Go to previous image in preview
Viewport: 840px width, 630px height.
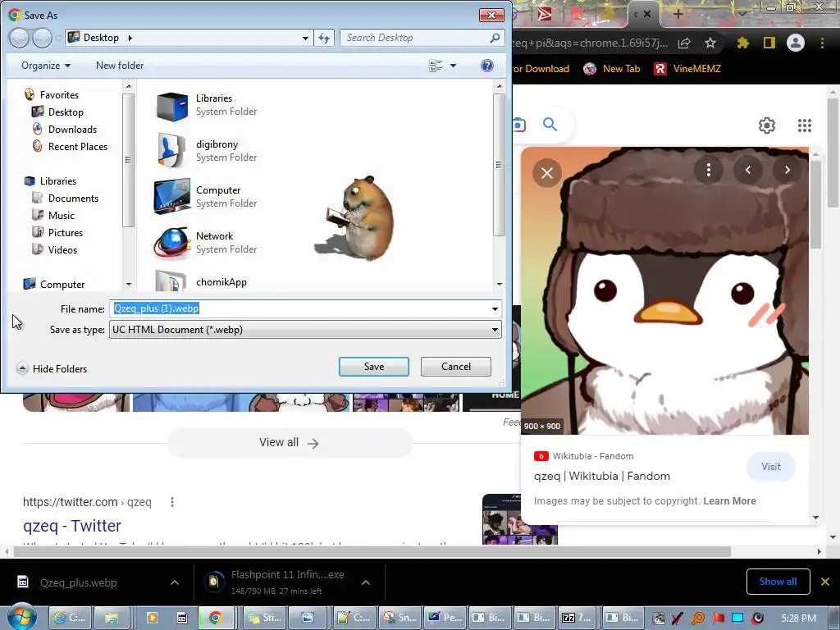(748, 170)
